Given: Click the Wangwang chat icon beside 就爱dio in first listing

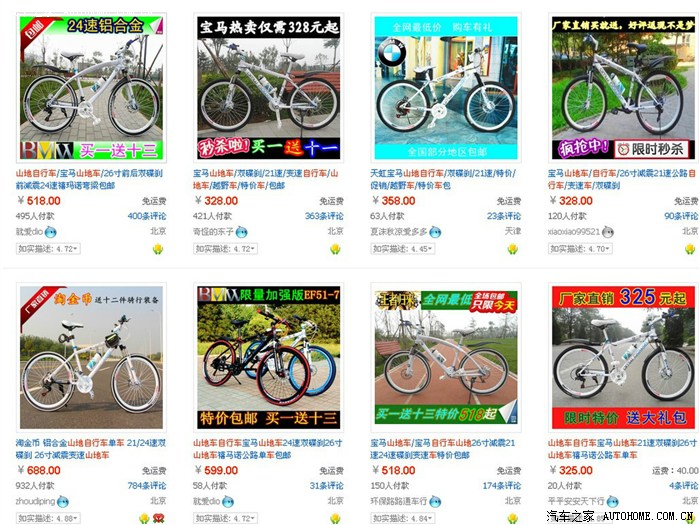Looking at the screenshot, I should point(50,232).
